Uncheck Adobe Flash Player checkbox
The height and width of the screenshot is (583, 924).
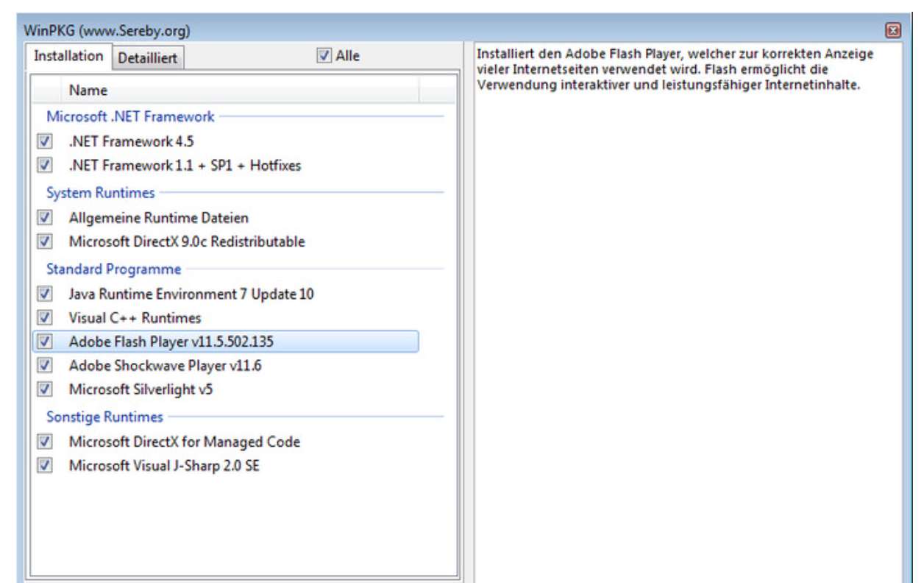click(x=46, y=342)
